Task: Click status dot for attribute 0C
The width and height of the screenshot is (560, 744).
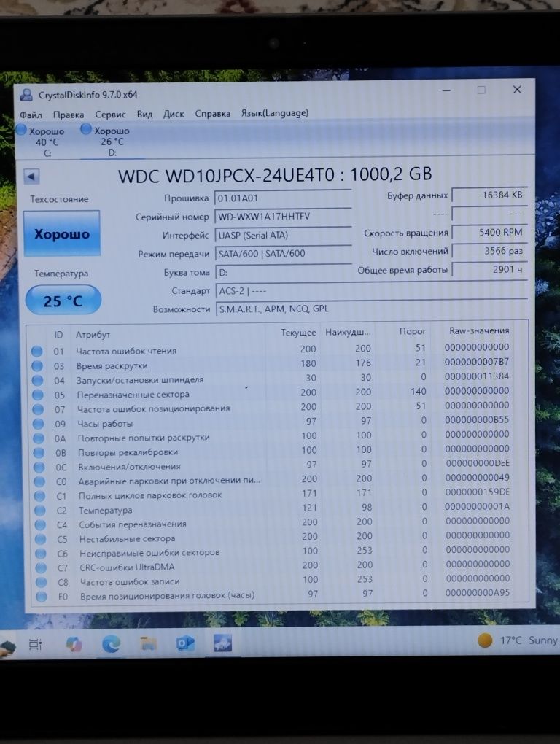Action: point(39,467)
